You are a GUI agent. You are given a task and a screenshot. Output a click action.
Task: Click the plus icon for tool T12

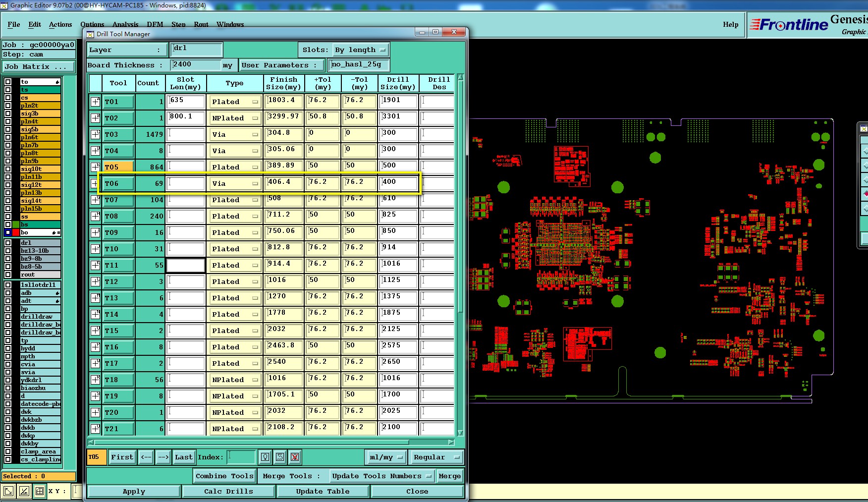pyautogui.click(x=95, y=281)
